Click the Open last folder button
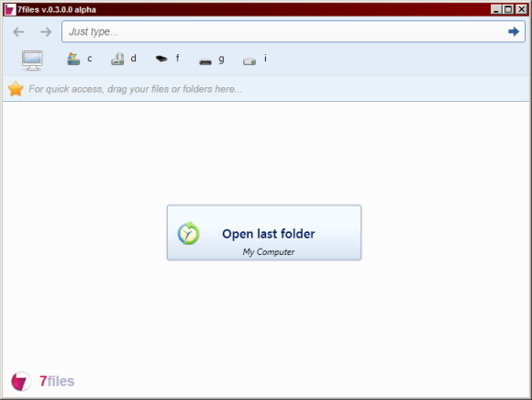This screenshot has width=532, height=400. point(264,233)
